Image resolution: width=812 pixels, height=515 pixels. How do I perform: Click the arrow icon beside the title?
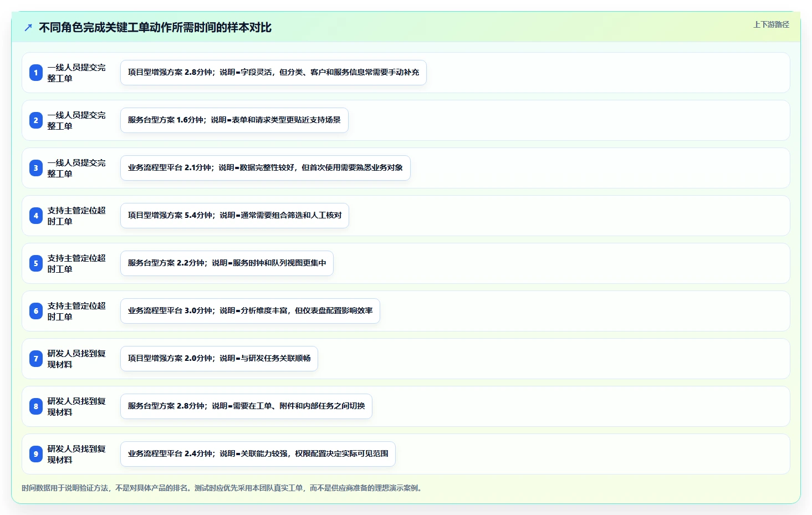click(x=28, y=27)
